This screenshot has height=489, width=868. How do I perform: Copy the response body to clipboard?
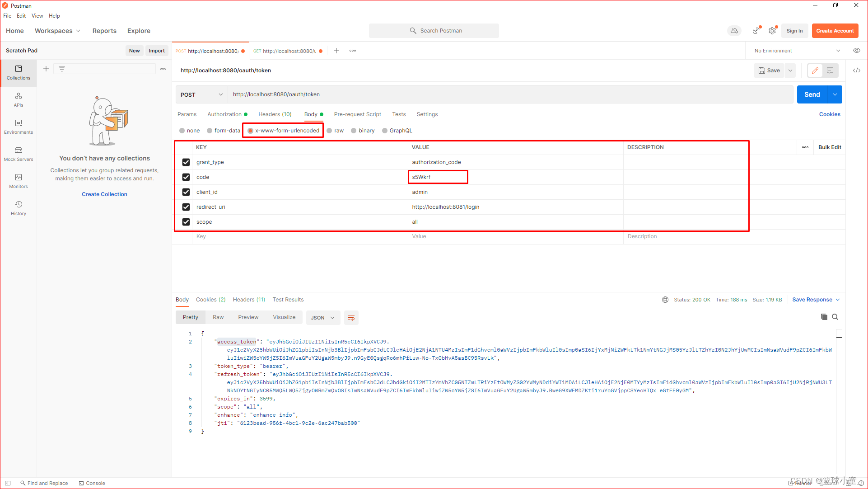(x=824, y=317)
